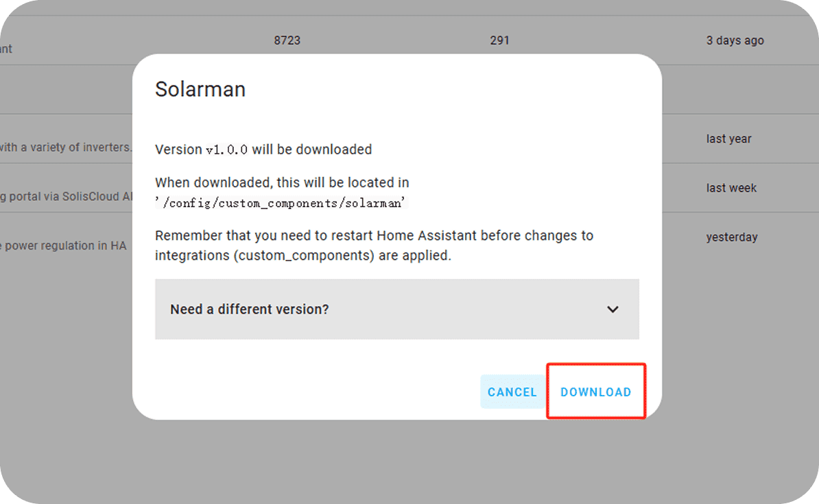Expand the version chevron arrow
Image resolution: width=819 pixels, height=504 pixels.
(613, 309)
